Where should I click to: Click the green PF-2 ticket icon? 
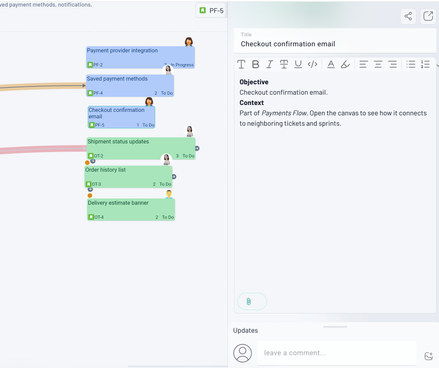tap(90, 65)
